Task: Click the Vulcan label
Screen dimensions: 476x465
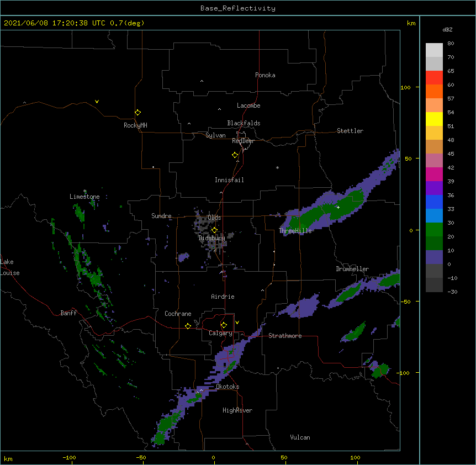Action: coord(300,437)
